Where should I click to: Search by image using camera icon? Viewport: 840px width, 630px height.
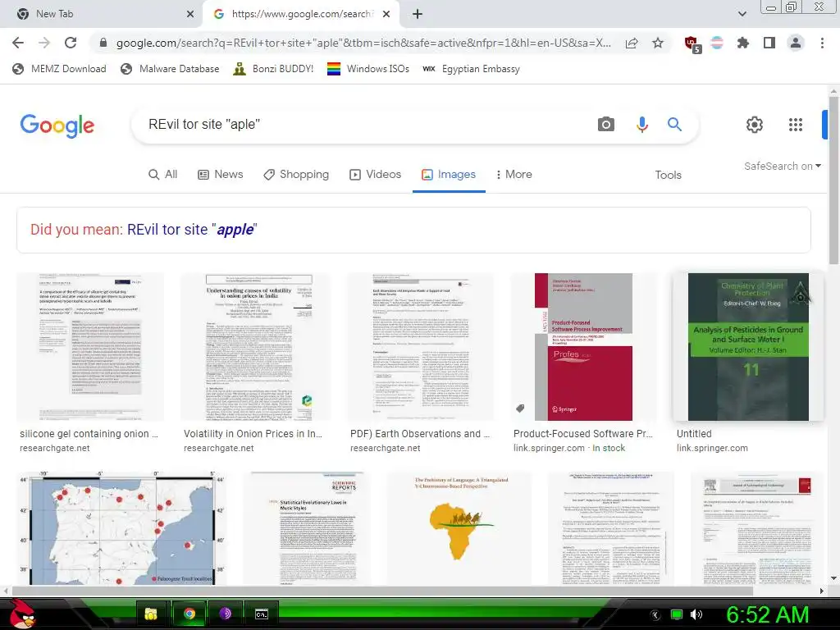point(606,125)
